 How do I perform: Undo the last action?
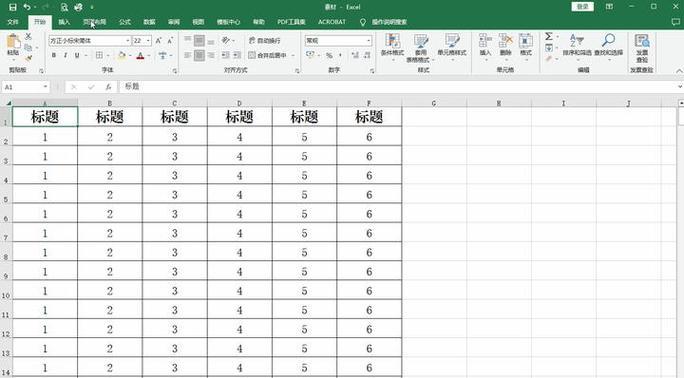coord(27,7)
